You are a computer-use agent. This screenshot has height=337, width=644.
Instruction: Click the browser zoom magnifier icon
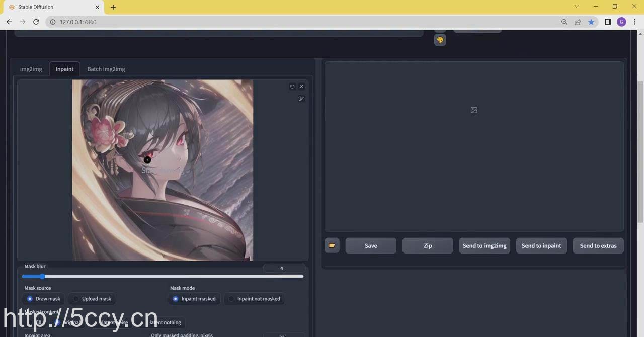tap(564, 22)
